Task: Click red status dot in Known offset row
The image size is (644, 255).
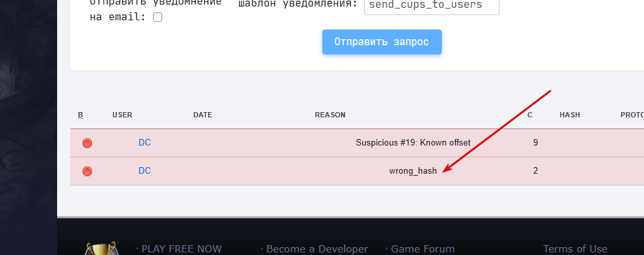Action: tap(87, 143)
